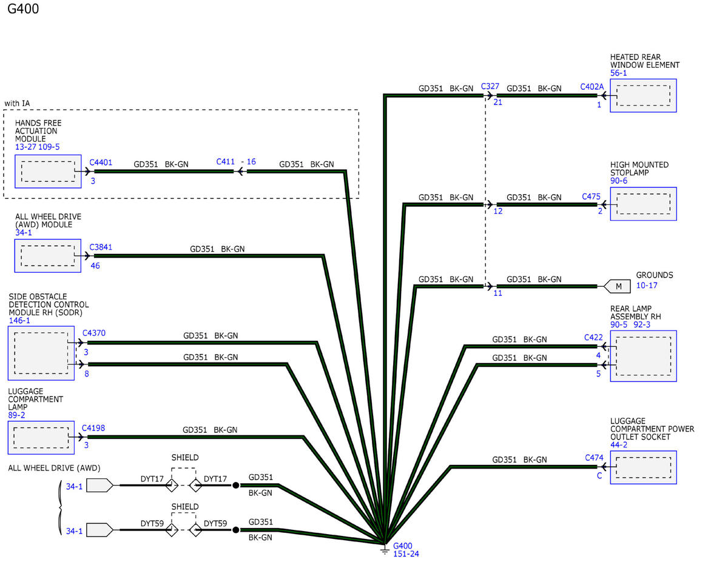Screen dimensions: 728x562
Task: Click the Hands Free Actuation Module component box
Action: point(48,171)
